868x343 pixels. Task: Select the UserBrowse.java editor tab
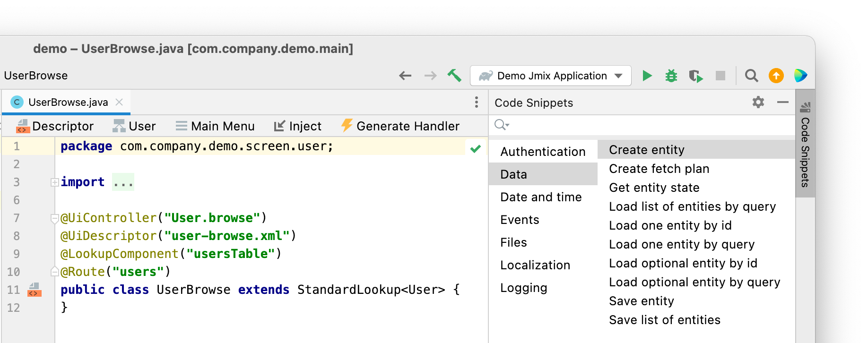click(x=66, y=102)
